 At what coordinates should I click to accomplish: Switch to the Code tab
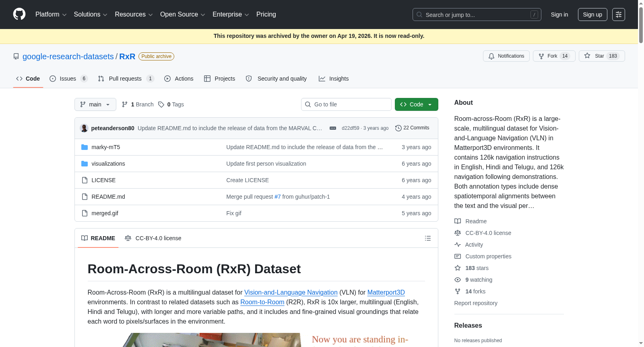click(28, 79)
